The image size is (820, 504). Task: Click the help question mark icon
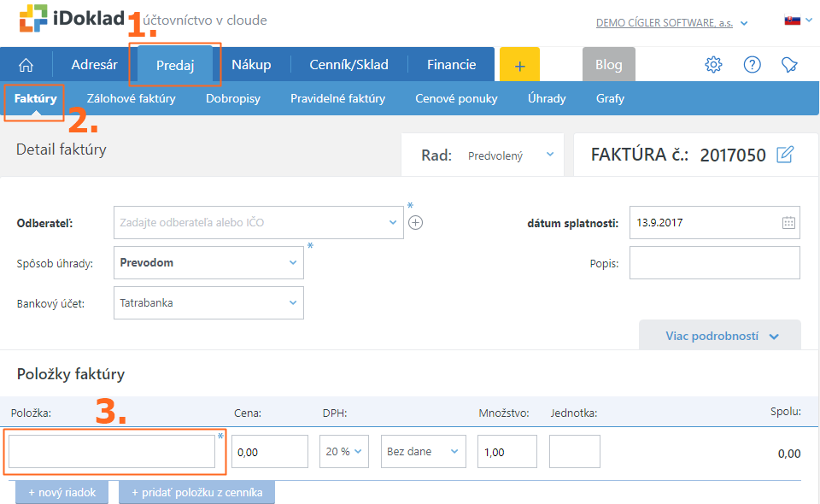752,65
